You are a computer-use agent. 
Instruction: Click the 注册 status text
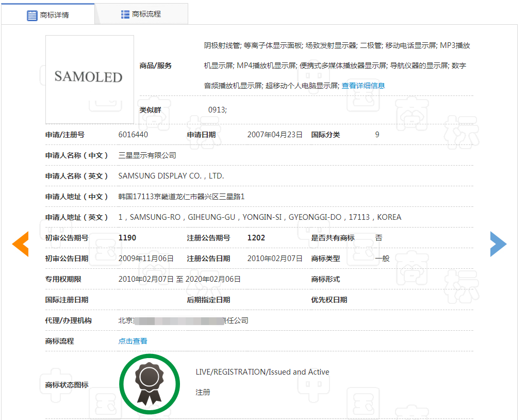[203, 392]
